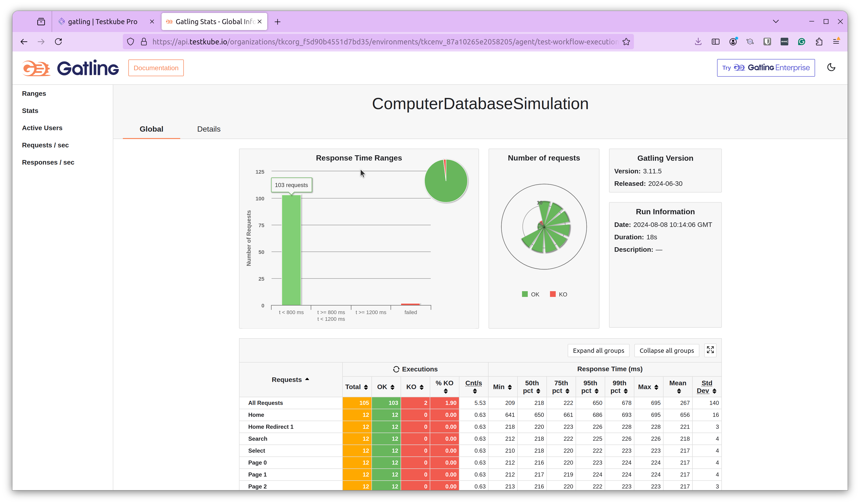Click the refresh/reload page icon
Screen dimensions: 860x504
tap(58, 41)
